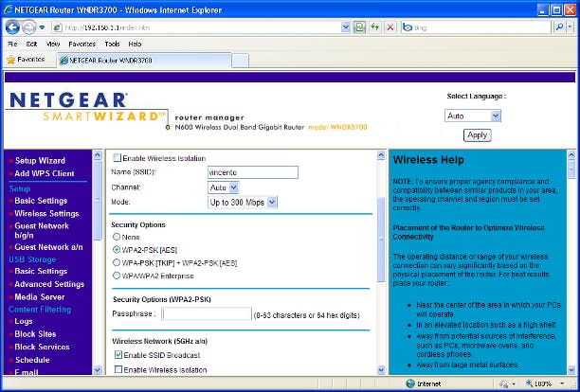Image resolution: width=580 pixels, height=392 pixels.
Task: Open Guest Network b/g/n link
Action: 42,230
